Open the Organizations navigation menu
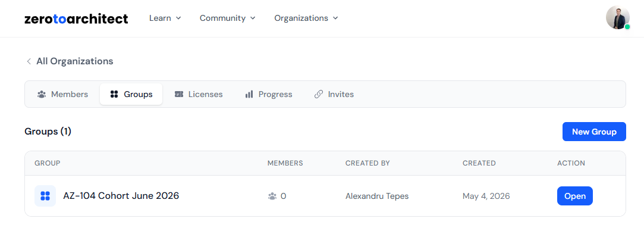 pyautogui.click(x=306, y=18)
